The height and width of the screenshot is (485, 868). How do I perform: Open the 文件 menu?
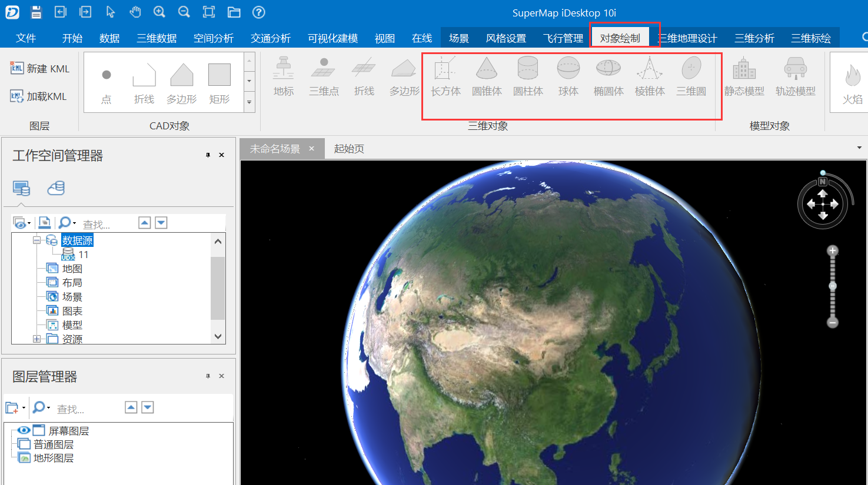(26, 38)
